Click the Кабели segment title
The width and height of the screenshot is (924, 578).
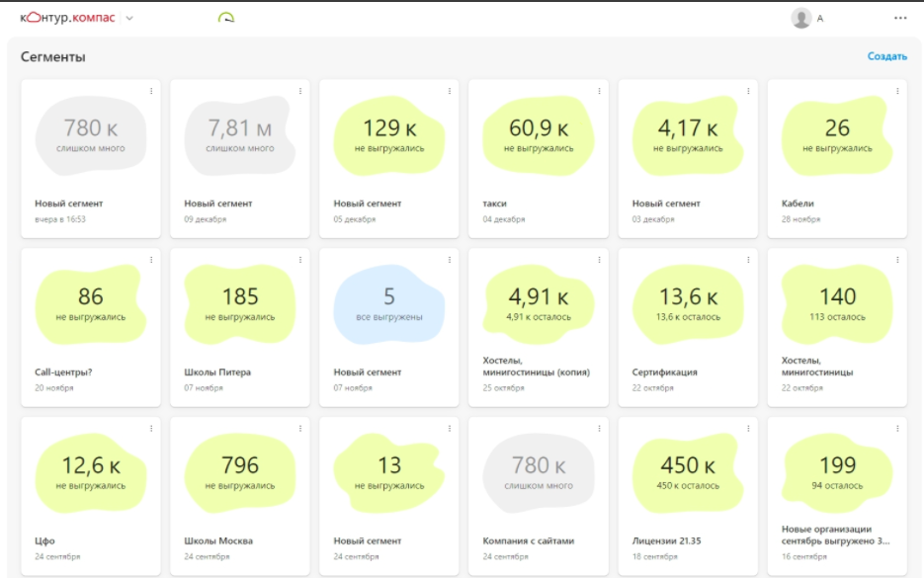798,204
